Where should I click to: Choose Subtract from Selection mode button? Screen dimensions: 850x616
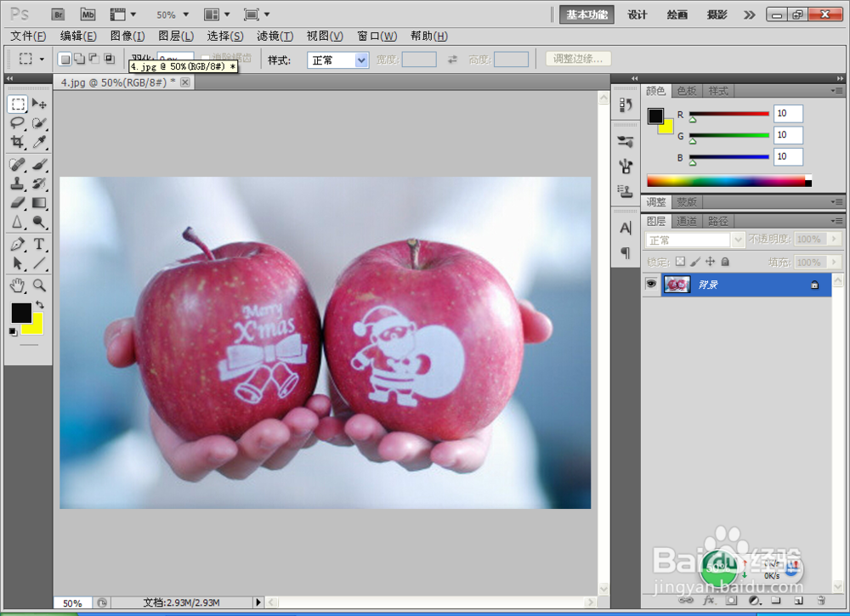click(x=94, y=59)
